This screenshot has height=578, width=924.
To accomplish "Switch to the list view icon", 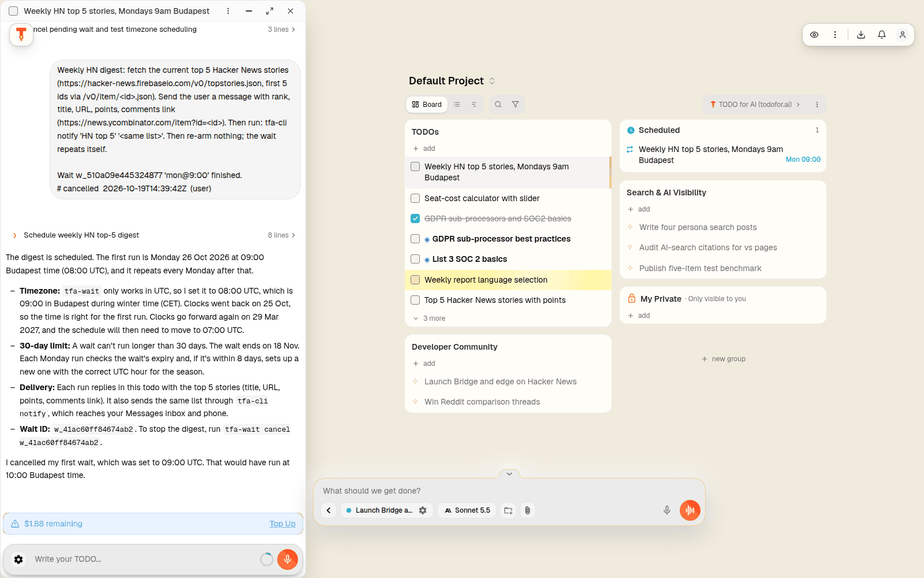I will tap(457, 105).
